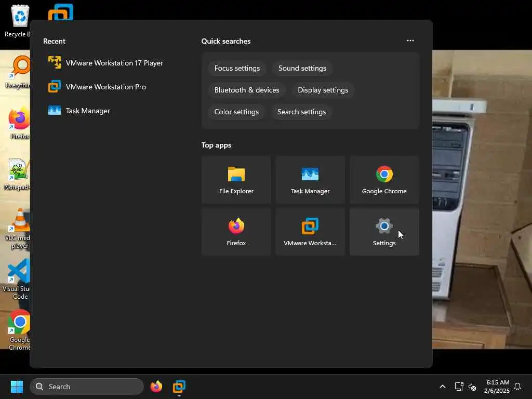This screenshot has width=532, height=399.
Task: Show hidden system tray icons
Action: [443, 387]
